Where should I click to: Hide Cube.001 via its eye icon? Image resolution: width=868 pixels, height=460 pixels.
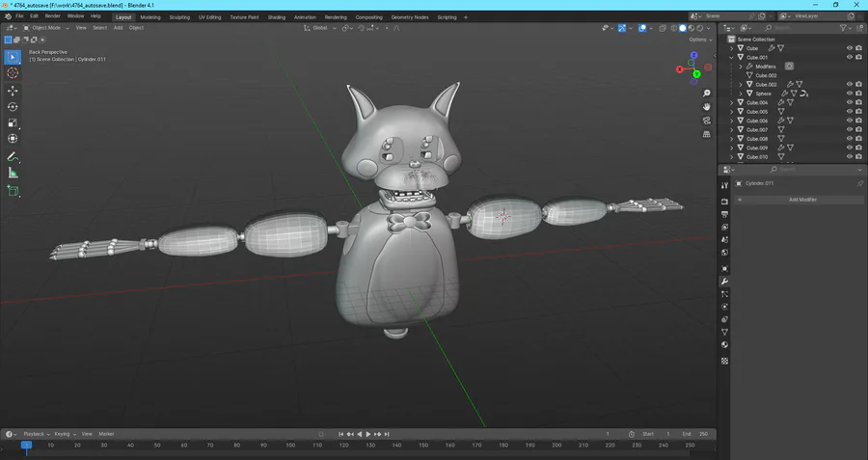tap(850, 57)
